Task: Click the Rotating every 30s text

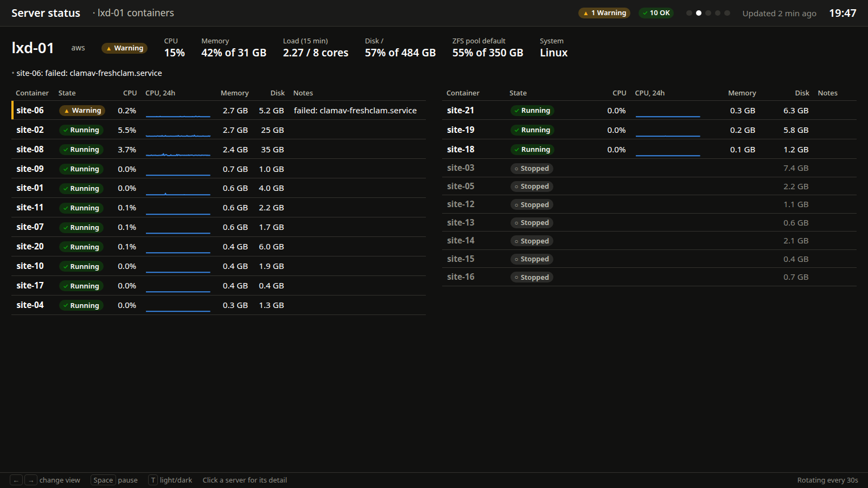Action: 827,480
